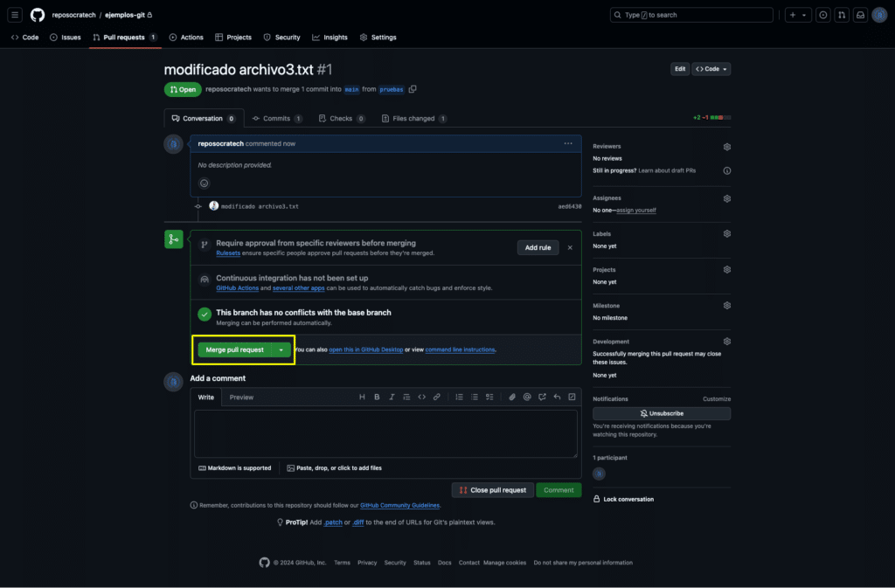Open the Assignees gear settings
The image size is (895, 588).
726,199
